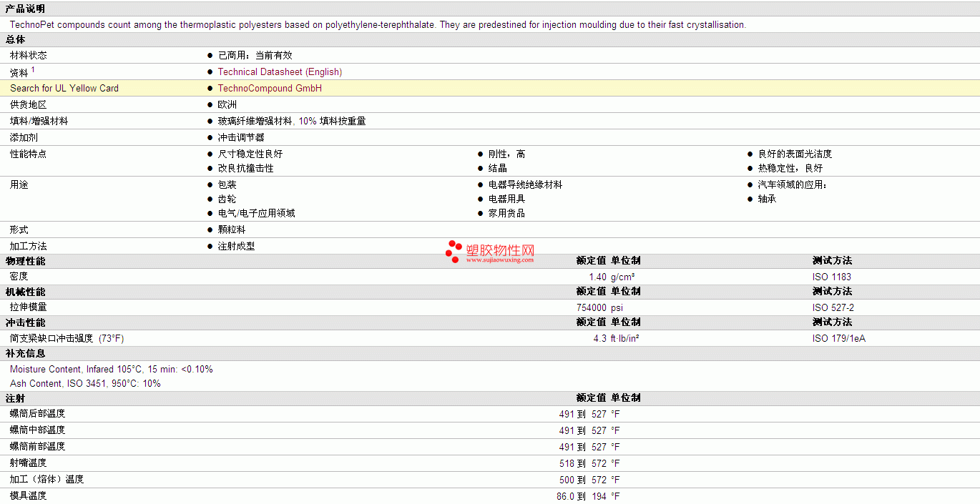Click the 螺筒前部温度 row label

(x=37, y=446)
